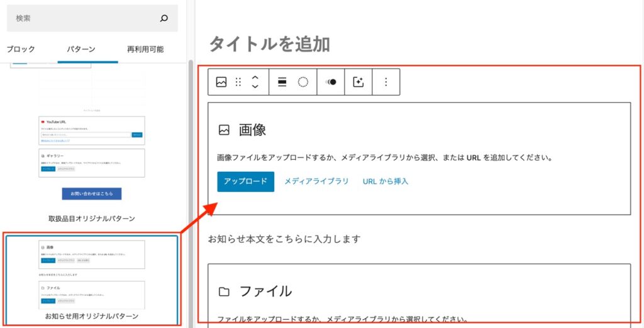Click the drag handle dots in block toolbar

coord(238,82)
